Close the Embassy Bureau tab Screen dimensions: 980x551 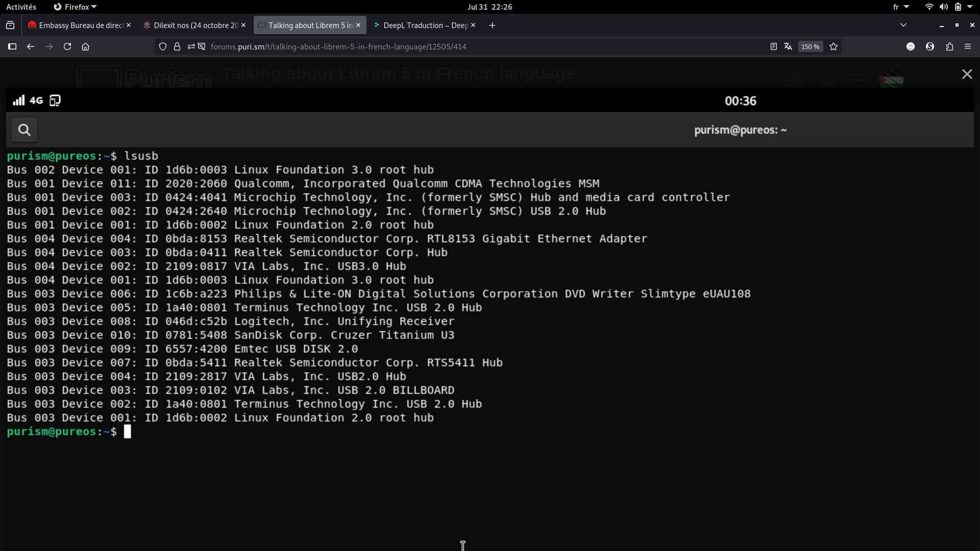point(129,25)
